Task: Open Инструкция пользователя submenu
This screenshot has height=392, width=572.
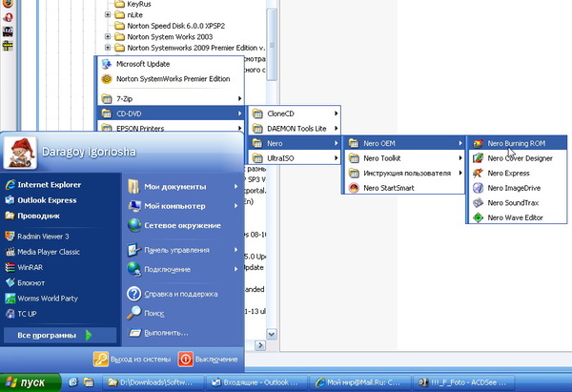Action: point(404,173)
